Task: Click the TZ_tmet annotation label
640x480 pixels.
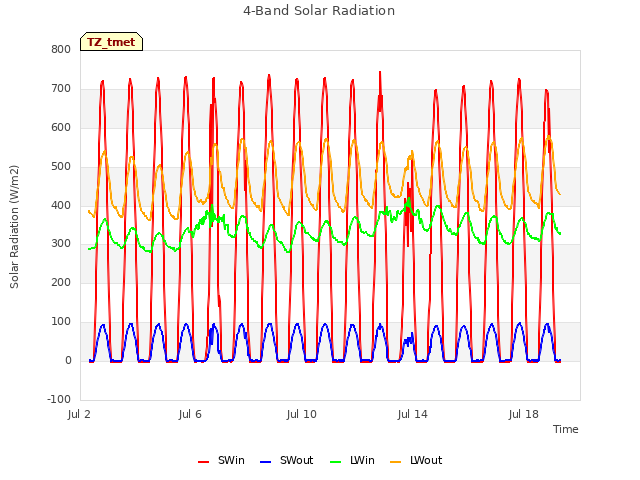Action: coord(111,42)
